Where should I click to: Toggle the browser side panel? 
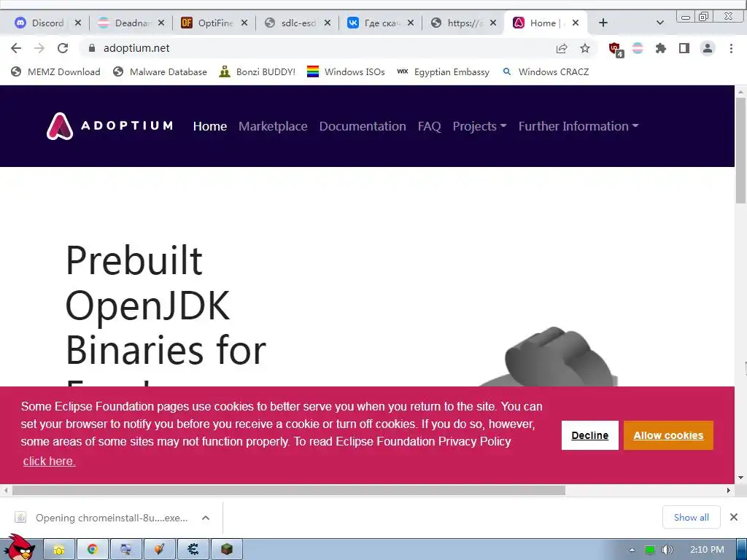click(x=684, y=48)
